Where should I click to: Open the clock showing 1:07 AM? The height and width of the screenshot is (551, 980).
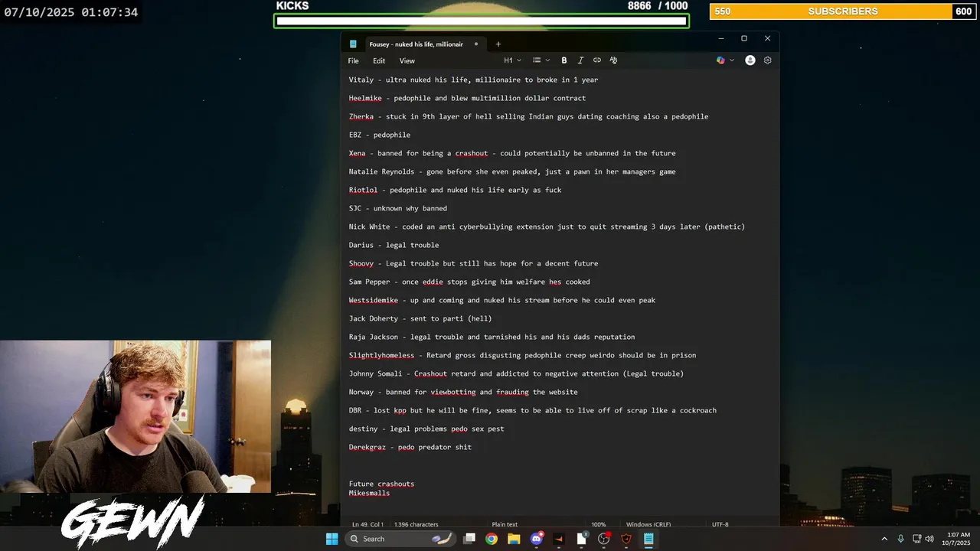tap(958, 539)
